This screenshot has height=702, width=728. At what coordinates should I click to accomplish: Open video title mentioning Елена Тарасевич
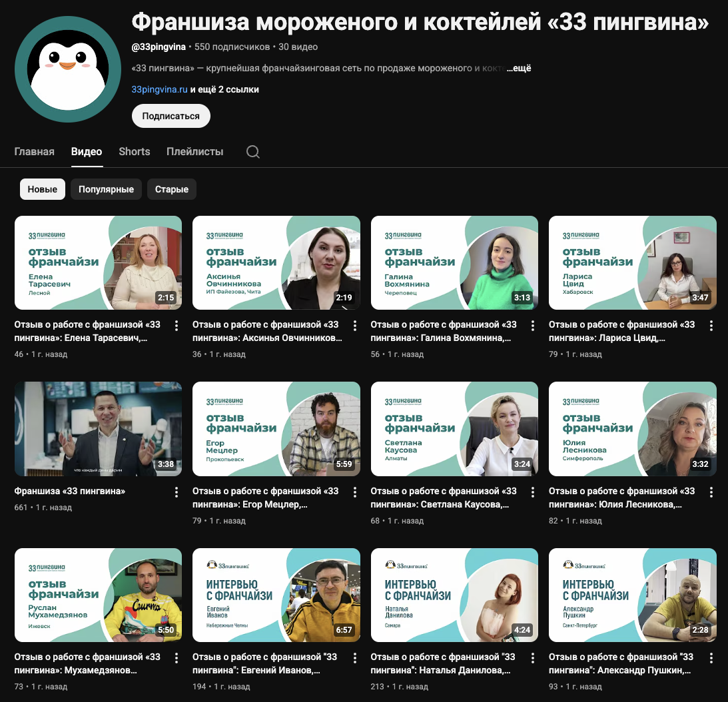point(87,331)
